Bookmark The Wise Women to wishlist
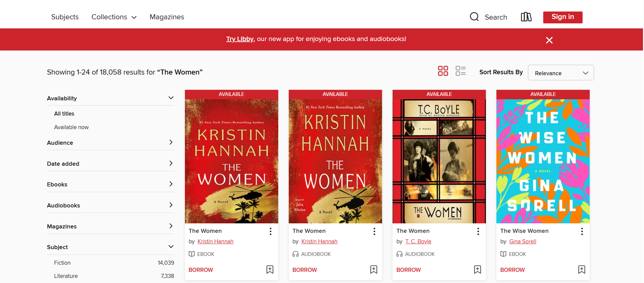644x283 pixels. (x=582, y=269)
